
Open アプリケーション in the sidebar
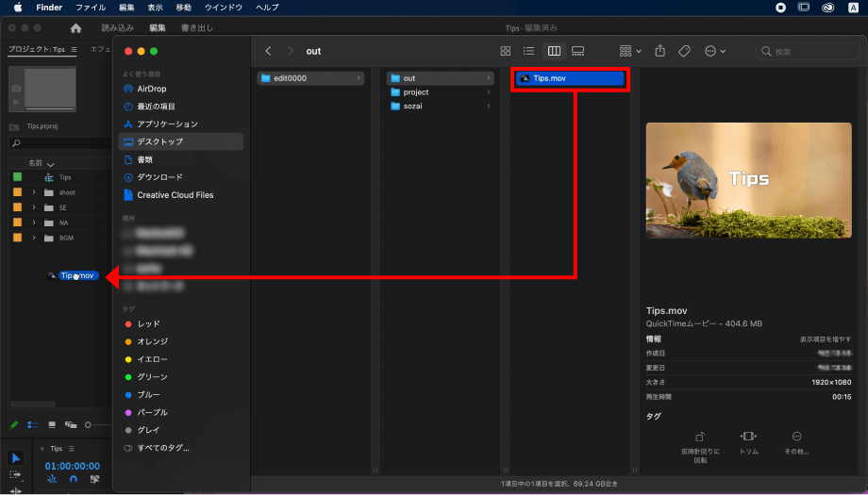[180, 124]
